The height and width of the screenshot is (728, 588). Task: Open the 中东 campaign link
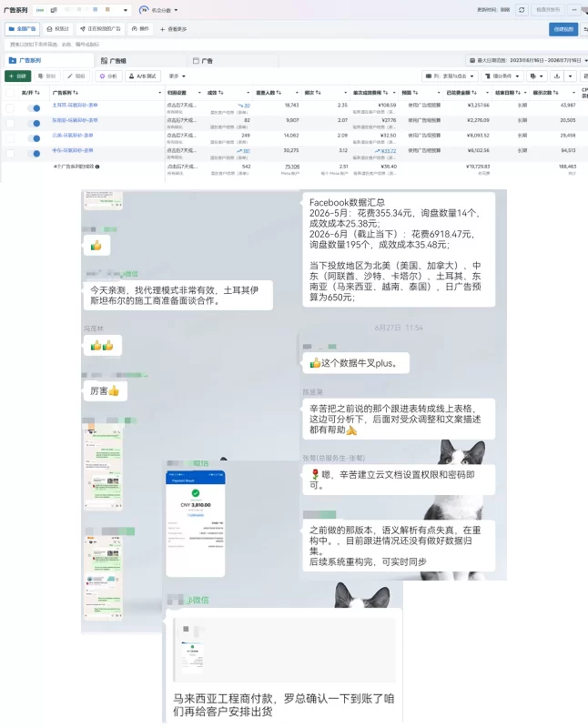(73, 150)
